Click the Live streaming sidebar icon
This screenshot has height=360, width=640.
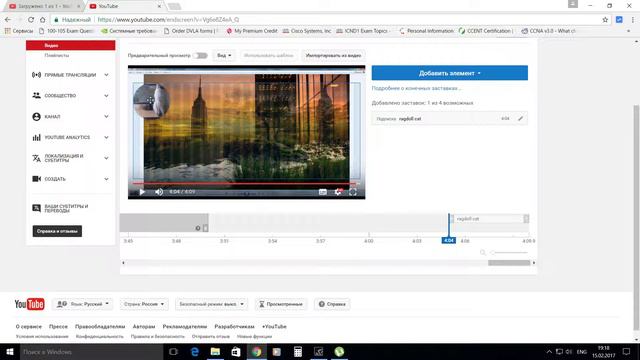pos(36,75)
